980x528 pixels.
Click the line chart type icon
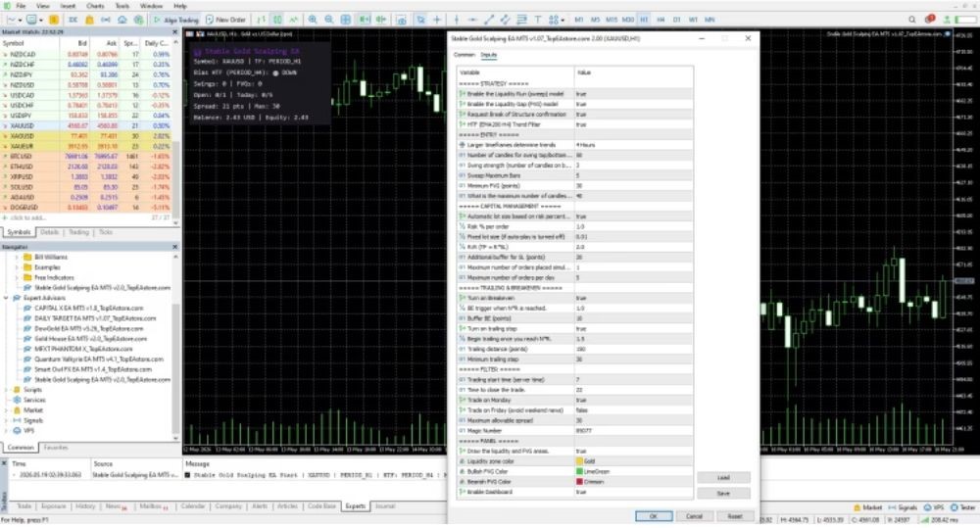click(x=293, y=20)
